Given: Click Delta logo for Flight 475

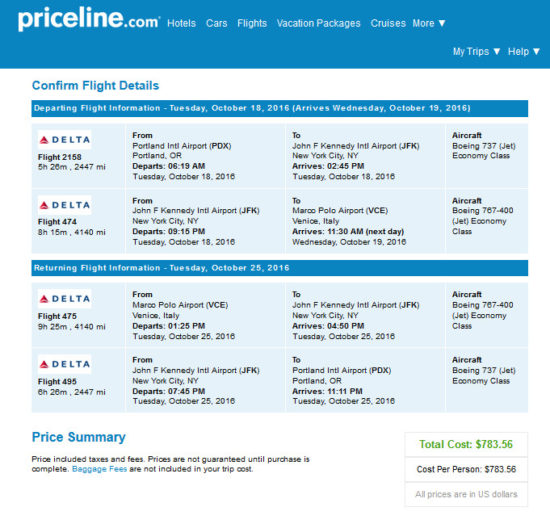Looking at the screenshot, I should tap(65, 299).
